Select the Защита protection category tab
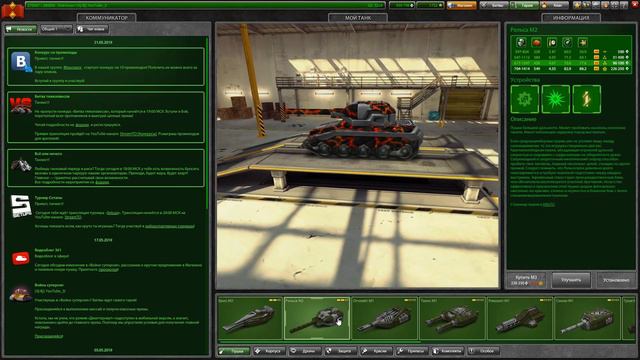The image size is (640, 360). [x=340, y=351]
